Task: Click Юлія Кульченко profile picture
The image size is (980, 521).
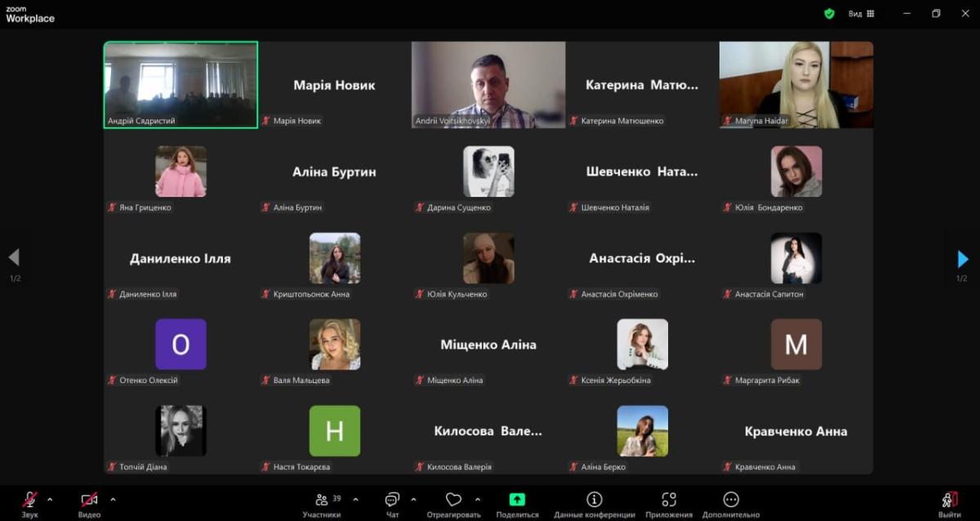Action: (488, 258)
